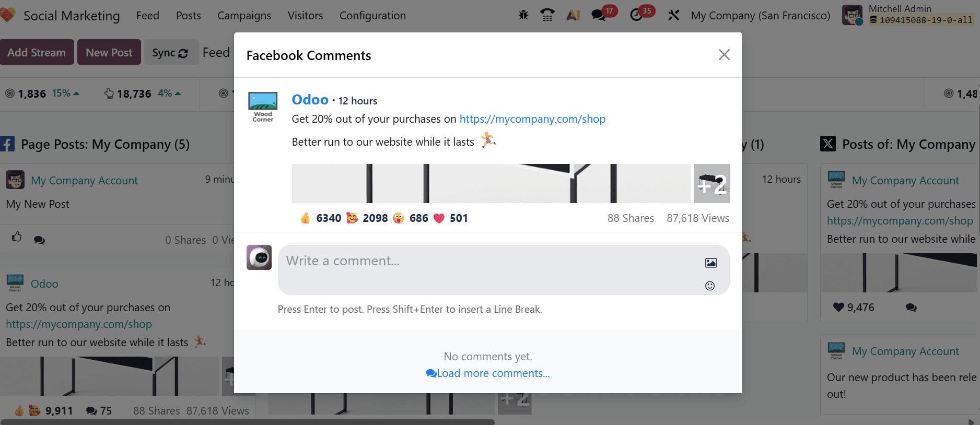
Task: Open the mycompany.com/shop link in dialog
Action: coord(532,119)
